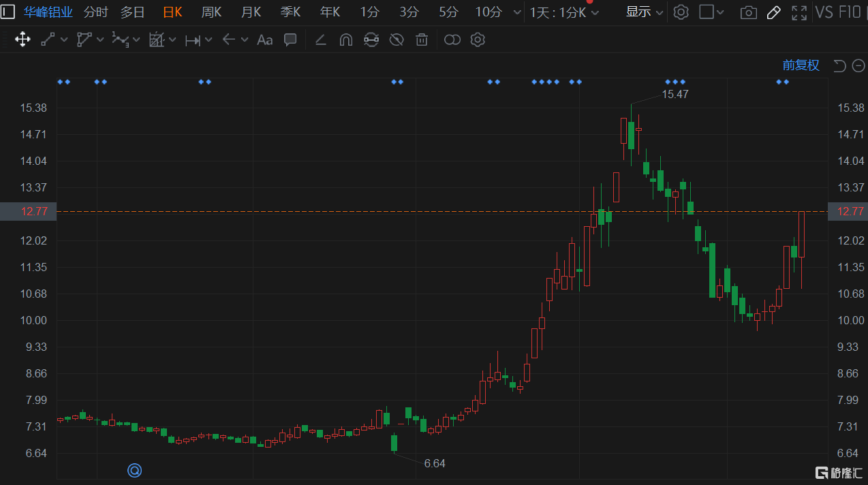The width and height of the screenshot is (868, 485).
Task: Select the range measurement tool
Action: (x=193, y=40)
